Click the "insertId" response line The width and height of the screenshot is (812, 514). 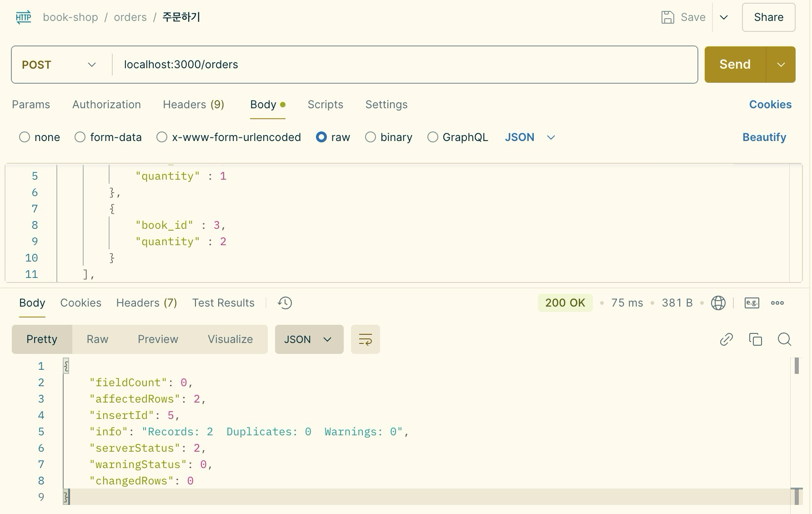point(135,415)
